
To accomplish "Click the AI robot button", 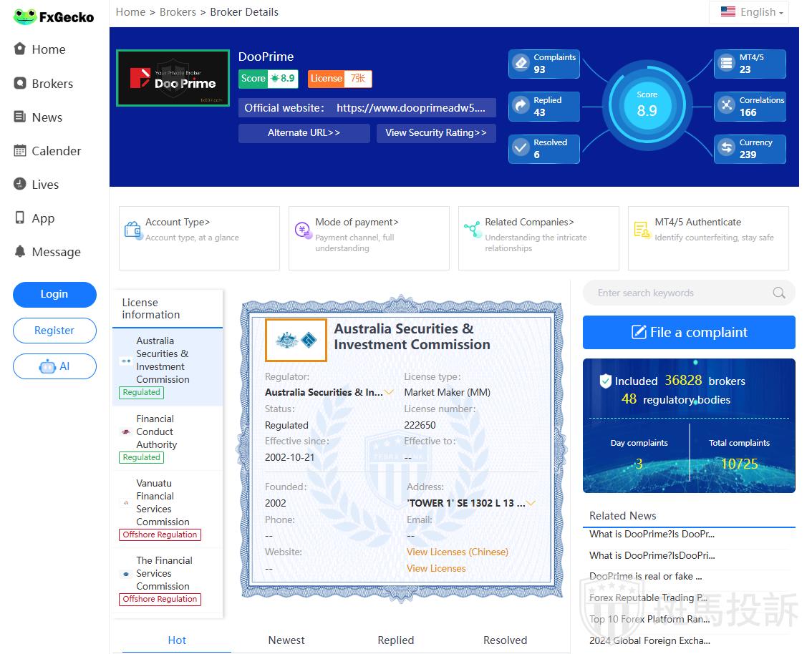I will pos(54,366).
